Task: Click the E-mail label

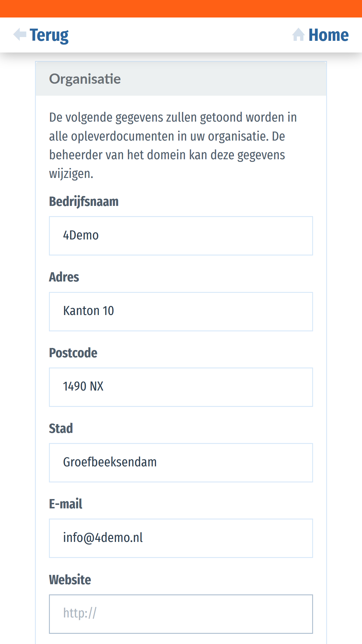Action: 65,504
